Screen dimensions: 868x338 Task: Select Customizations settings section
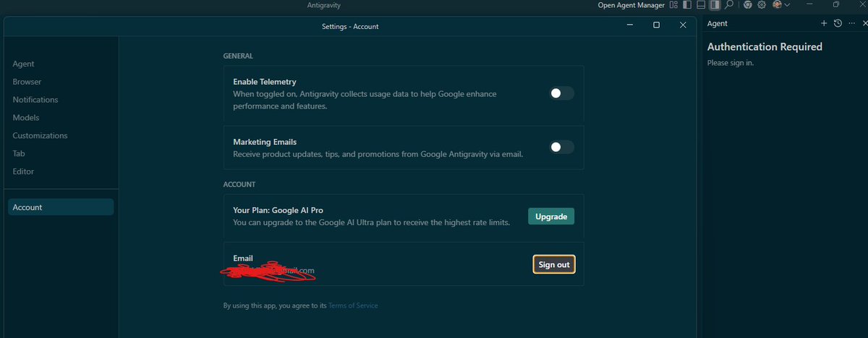(x=40, y=136)
